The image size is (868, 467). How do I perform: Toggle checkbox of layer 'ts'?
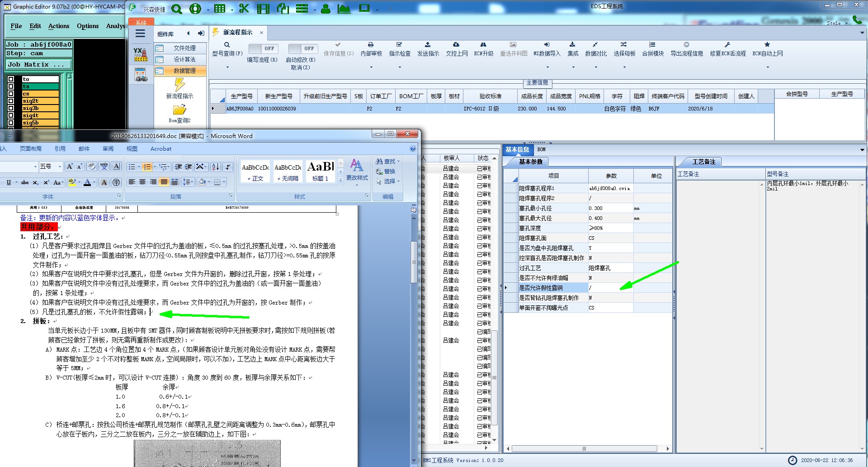pyautogui.click(x=11, y=86)
